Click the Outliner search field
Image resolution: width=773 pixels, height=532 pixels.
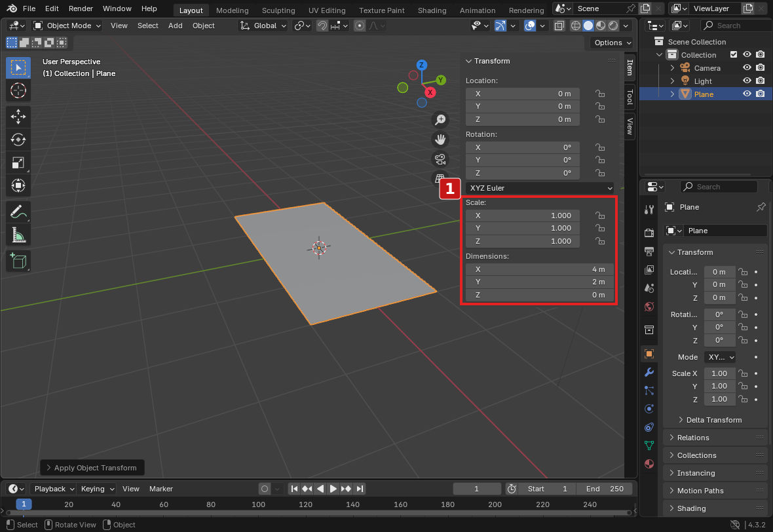coord(736,26)
